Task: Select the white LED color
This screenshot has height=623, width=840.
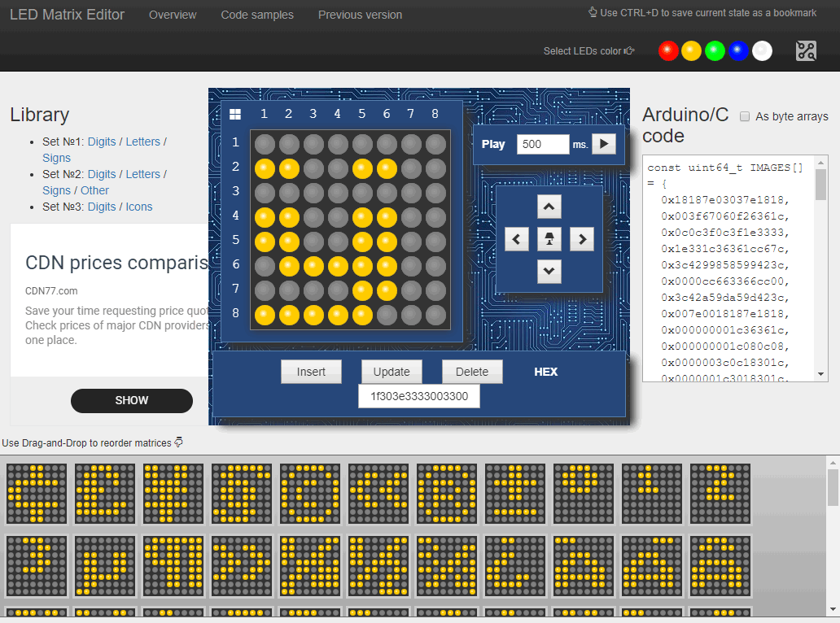Action: pyautogui.click(x=762, y=51)
